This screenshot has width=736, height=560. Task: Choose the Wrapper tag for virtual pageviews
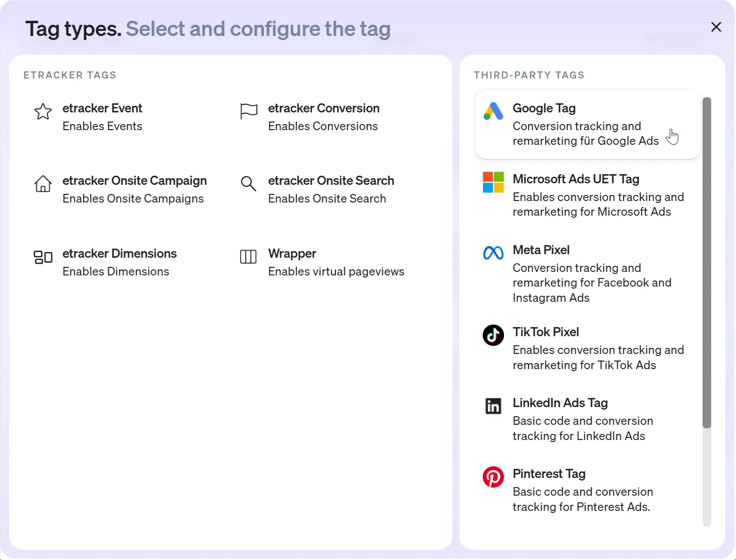coord(324,262)
